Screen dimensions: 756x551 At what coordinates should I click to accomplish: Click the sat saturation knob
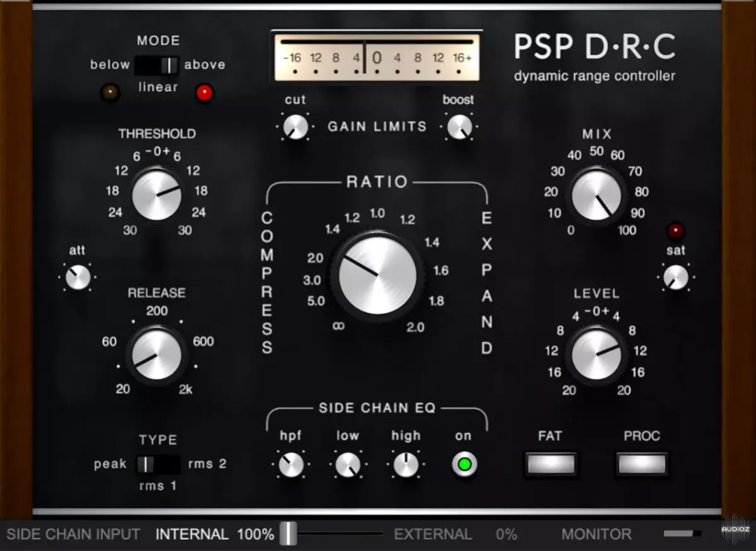(676, 277)
